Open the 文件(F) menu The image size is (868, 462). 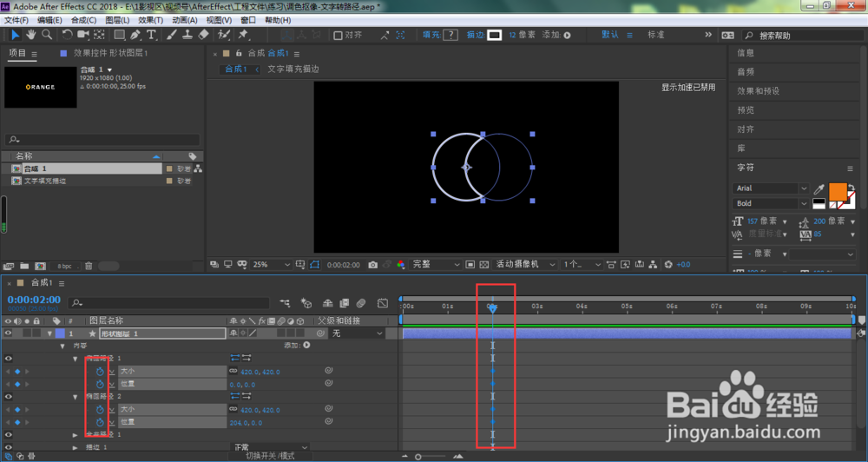pyautogui.click(x=16, y=20)
